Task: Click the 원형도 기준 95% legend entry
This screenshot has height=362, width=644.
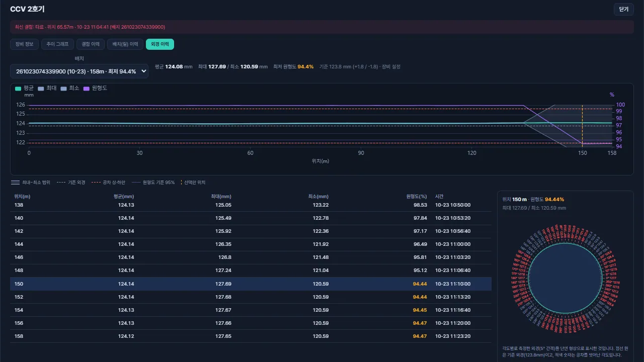Action: [x=153, y=183]
